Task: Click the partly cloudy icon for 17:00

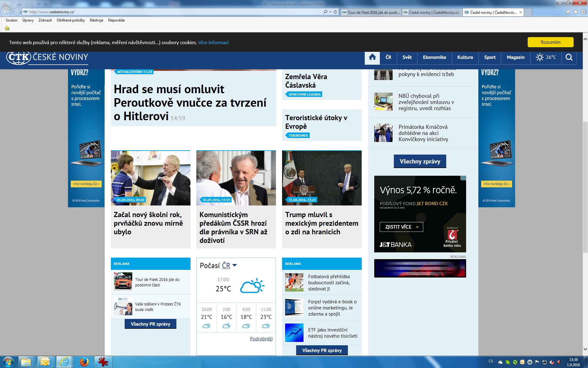Action: pos(252,286)
